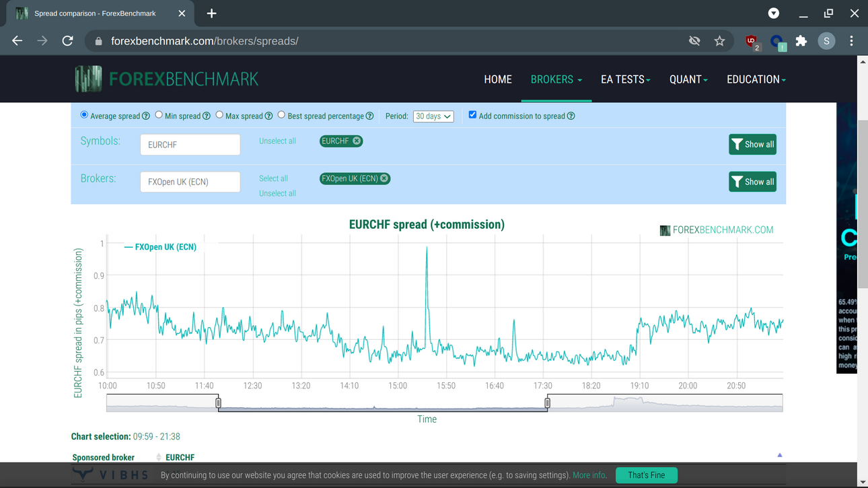This screenshot has width=868, height=488.
Task: Accept cookies with That's Fine button
Action: (647, 475)
